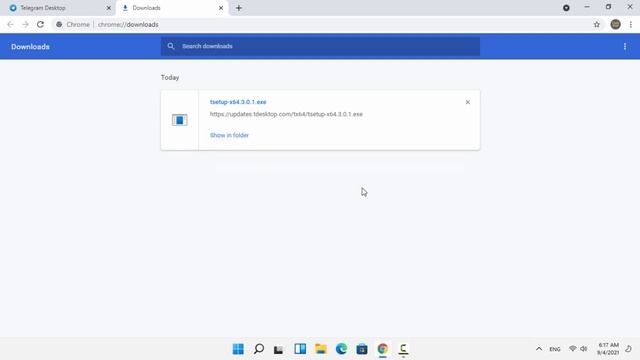Open the notifications moon icon
Screen dimensions: 640x360
(629, 349)
